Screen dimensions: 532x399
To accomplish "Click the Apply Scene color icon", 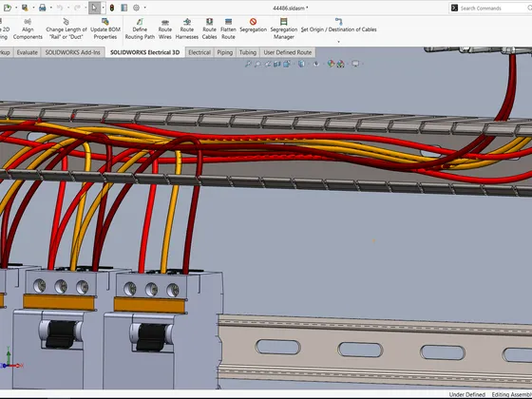I will (341, 64).
